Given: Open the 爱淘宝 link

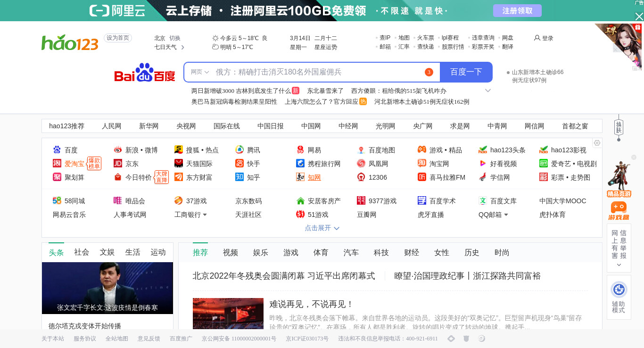Looking at the screenshot, I should click(x=74, y=164).
